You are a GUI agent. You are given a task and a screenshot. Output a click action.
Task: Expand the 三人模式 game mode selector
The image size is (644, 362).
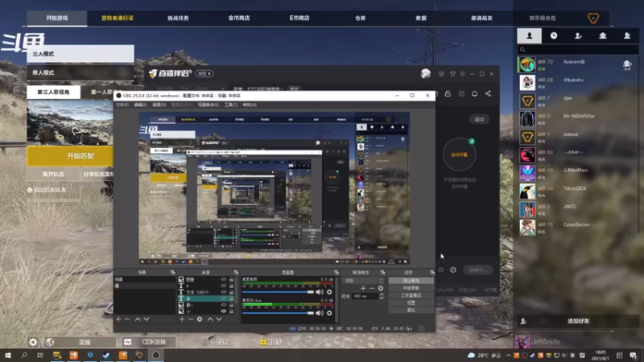click(80, 54)
